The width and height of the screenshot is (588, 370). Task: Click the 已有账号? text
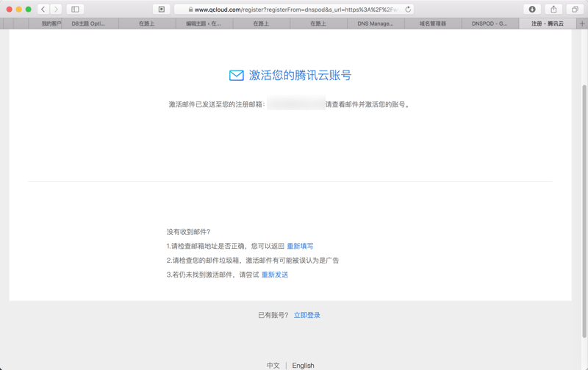273,315
